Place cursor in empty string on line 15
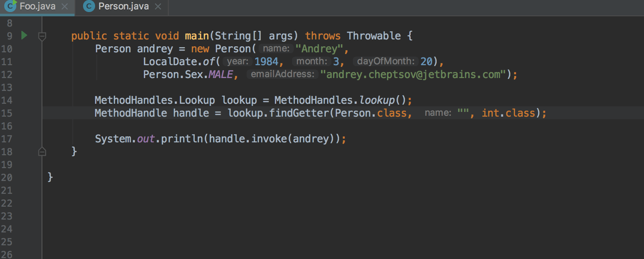Screen dimensions: 644x259 (x=463, y=113)
